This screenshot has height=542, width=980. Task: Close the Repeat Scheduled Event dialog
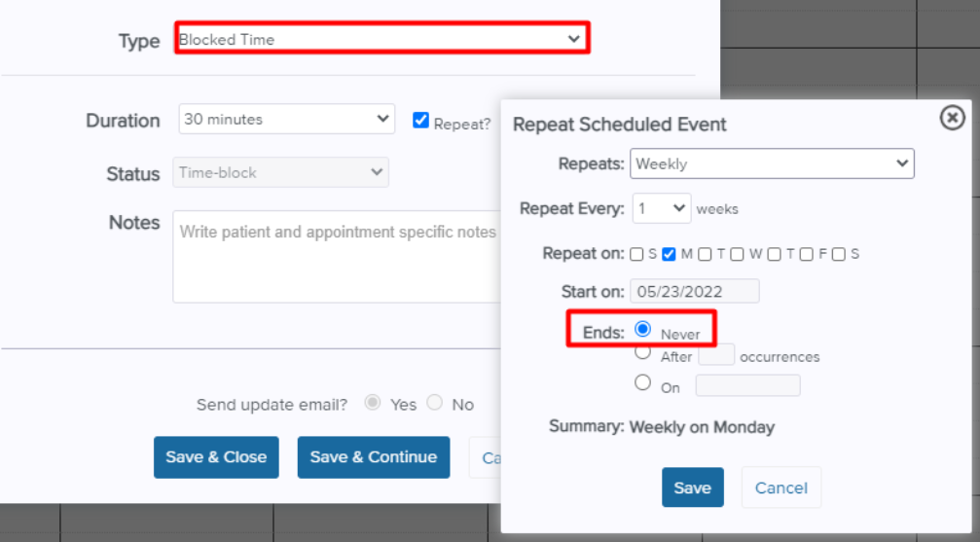[x=952, y=118]
